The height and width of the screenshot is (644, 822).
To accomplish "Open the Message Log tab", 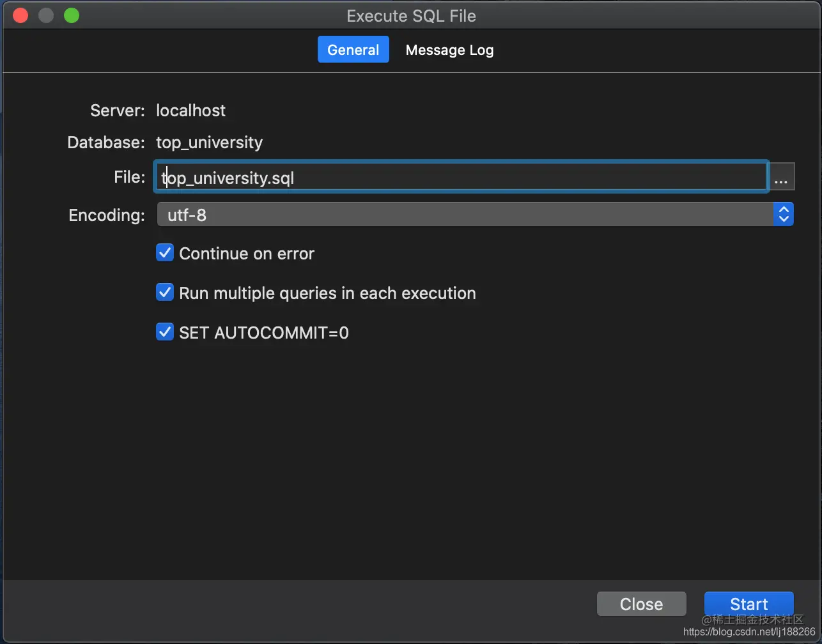I will [x=449, y=50].
